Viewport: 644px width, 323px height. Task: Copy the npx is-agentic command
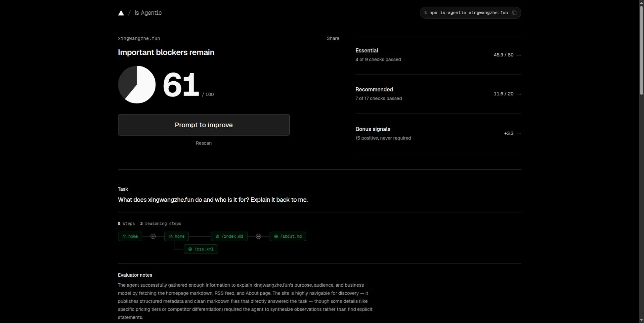tap(514, 13)
